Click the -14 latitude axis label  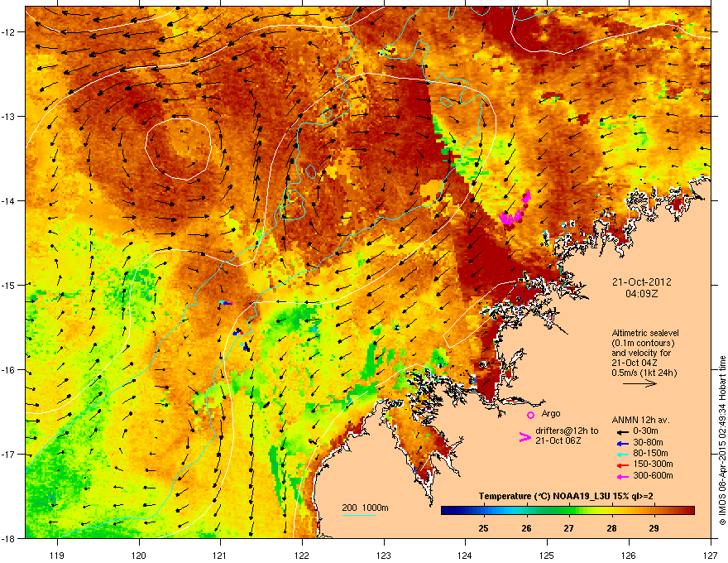pos(8,201)
